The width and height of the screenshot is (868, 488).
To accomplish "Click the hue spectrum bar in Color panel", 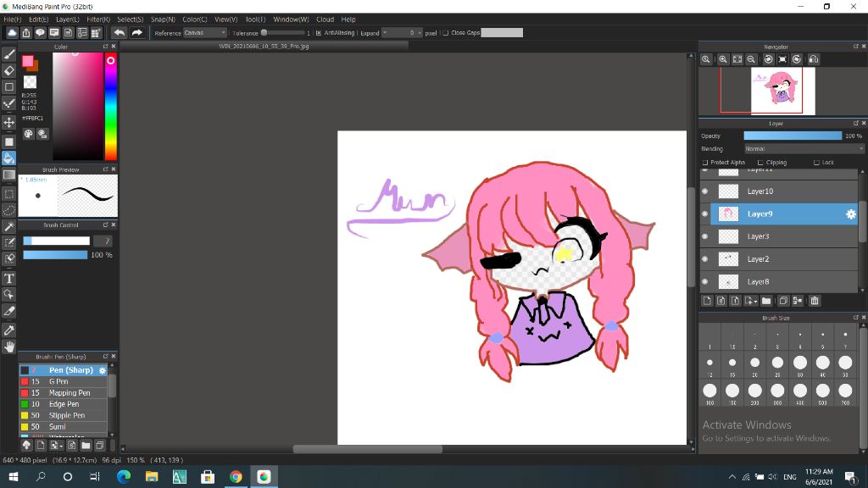I will coord(111,107).
